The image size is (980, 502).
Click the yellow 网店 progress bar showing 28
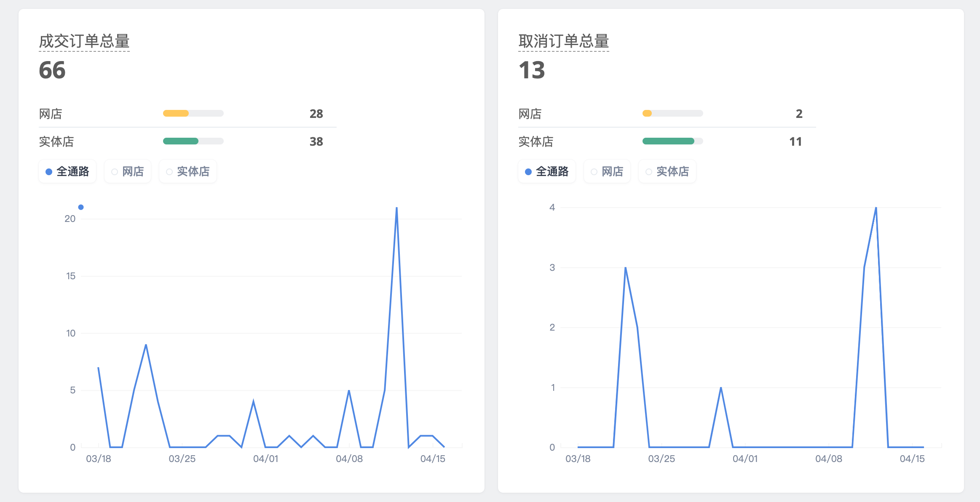point(193,113)
